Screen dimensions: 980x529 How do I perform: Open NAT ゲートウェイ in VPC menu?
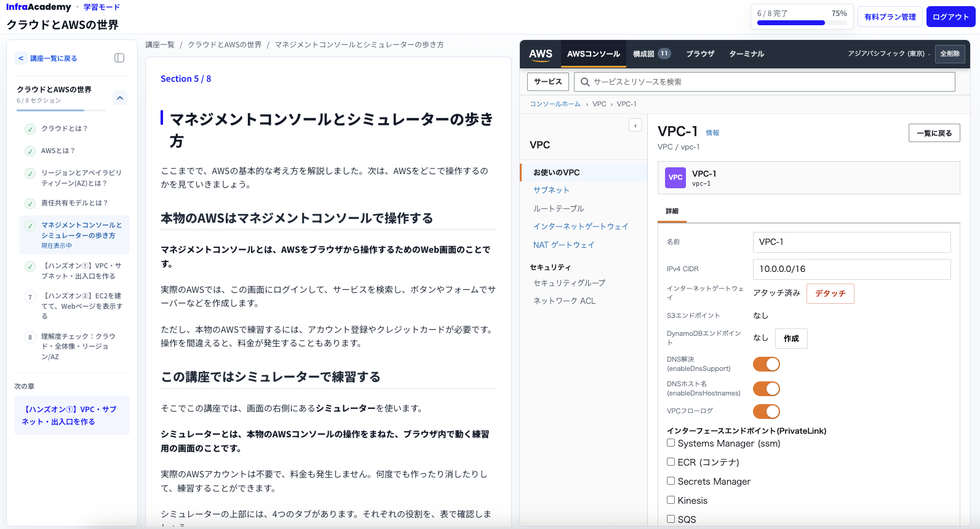tap(564, 245)
